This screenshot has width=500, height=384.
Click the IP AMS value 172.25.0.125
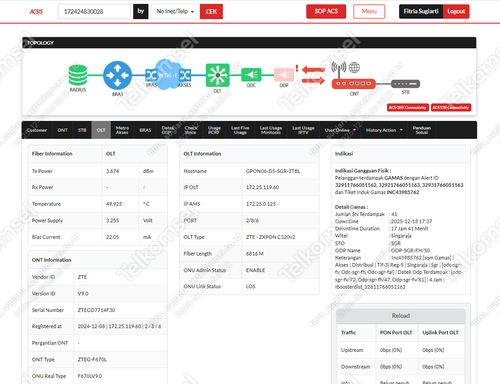261,204
